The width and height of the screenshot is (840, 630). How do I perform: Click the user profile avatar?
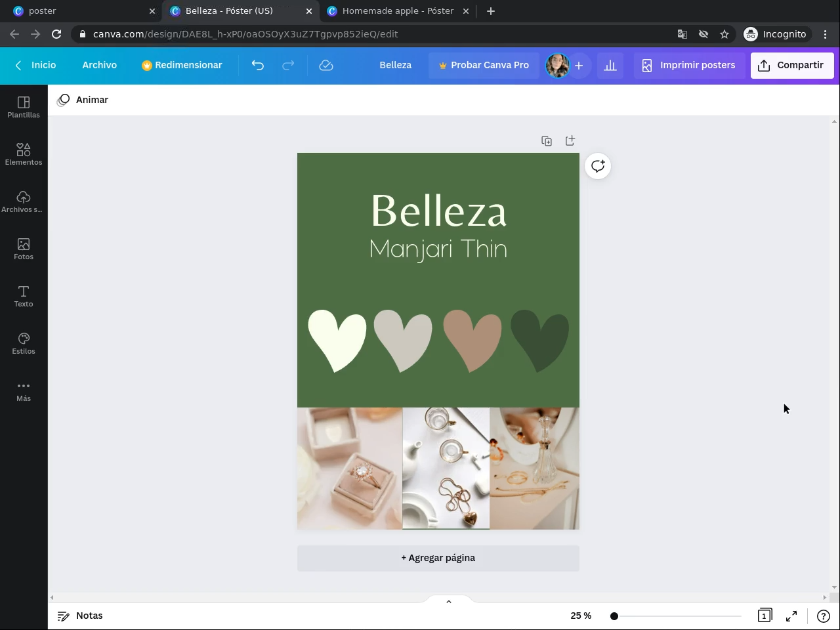click(557, 66)
